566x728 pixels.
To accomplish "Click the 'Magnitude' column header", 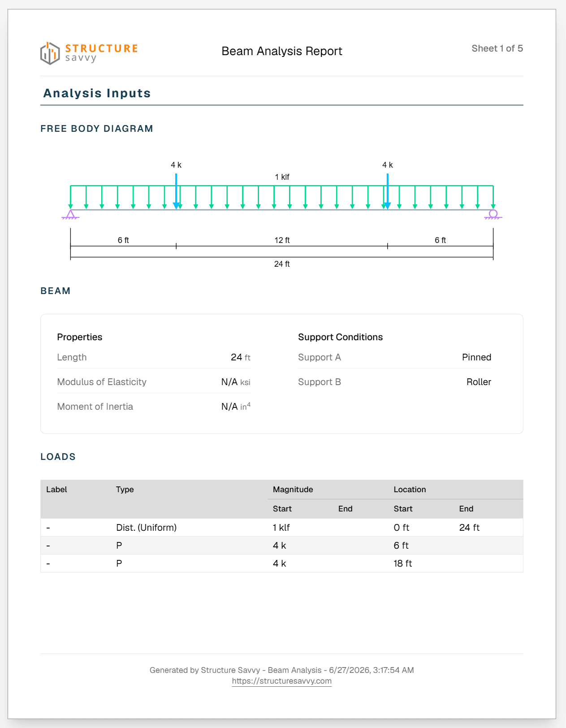I will 293,490.
